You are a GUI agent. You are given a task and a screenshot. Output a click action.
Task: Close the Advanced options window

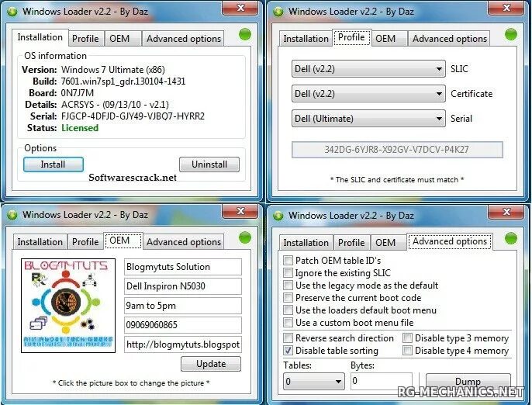(506, 212)
